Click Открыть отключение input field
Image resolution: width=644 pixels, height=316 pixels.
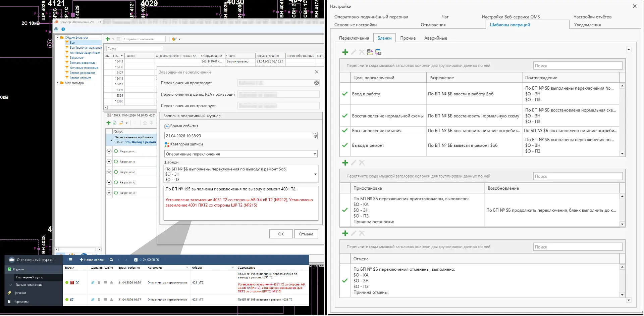coord(144,39)
